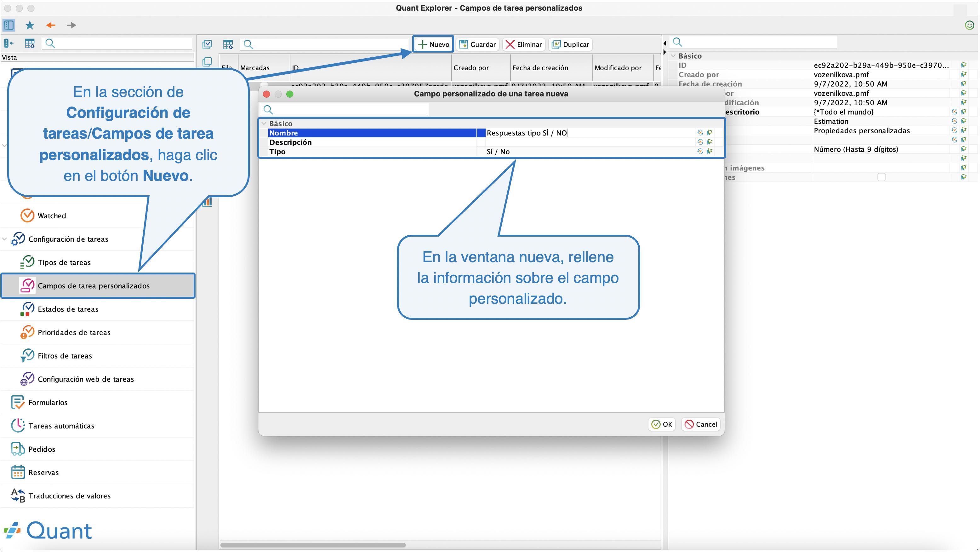Collapse the Configuración de tareas tree node
This screenshot has width=980, height=552.
4,239
